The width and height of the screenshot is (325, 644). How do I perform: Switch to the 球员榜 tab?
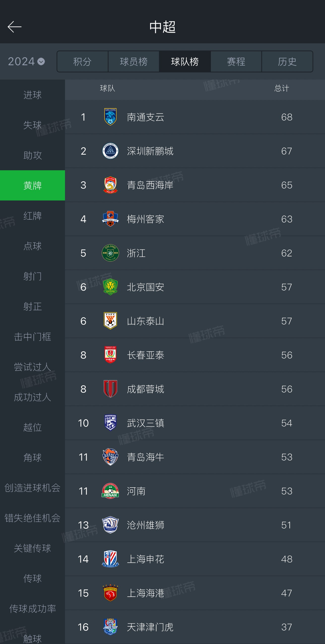point(134,61)
